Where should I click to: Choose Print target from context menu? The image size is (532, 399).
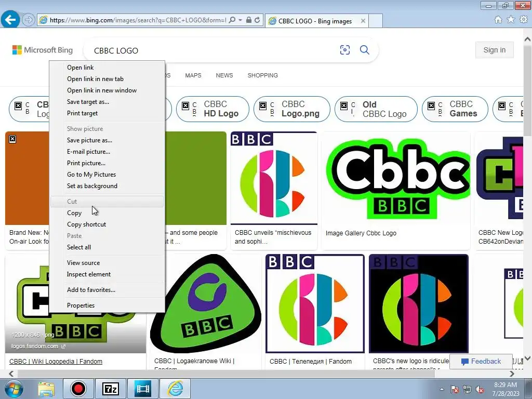[107, 113]
